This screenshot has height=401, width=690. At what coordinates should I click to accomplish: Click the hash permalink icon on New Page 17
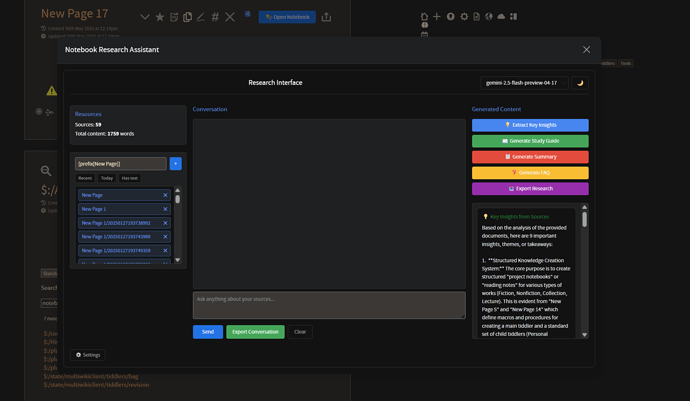tap(215, 17)
